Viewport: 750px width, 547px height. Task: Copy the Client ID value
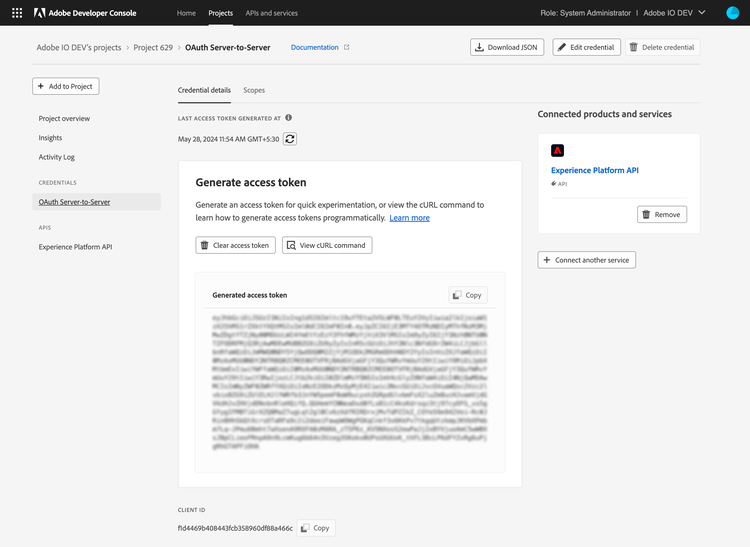pyautogui.click(x=315, y=528)
